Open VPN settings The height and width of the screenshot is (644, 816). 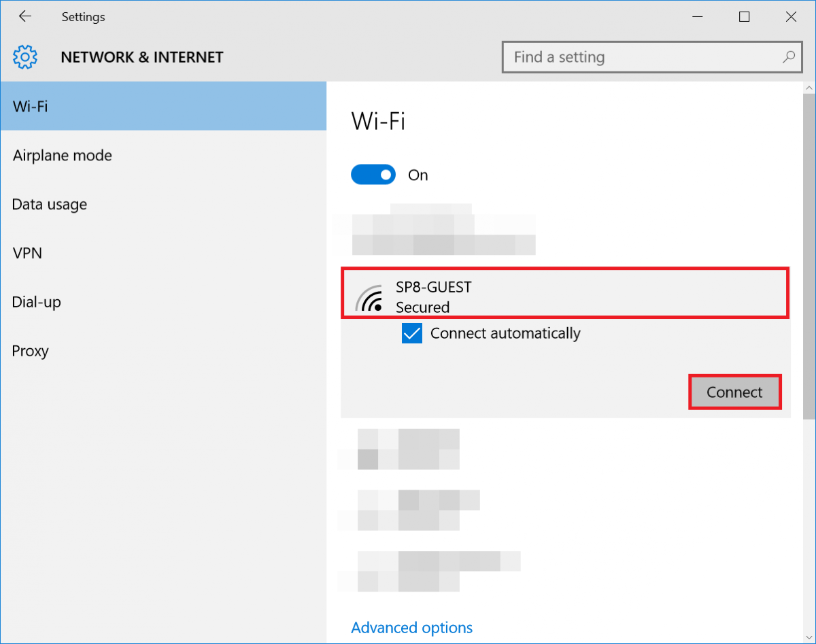click(27, 253)
